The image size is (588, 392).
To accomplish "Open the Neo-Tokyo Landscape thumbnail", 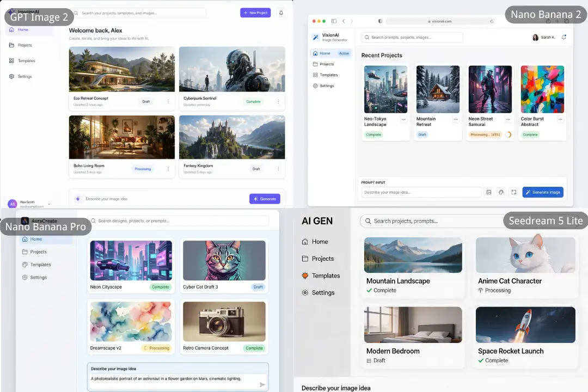I will (x=385, y=89).
